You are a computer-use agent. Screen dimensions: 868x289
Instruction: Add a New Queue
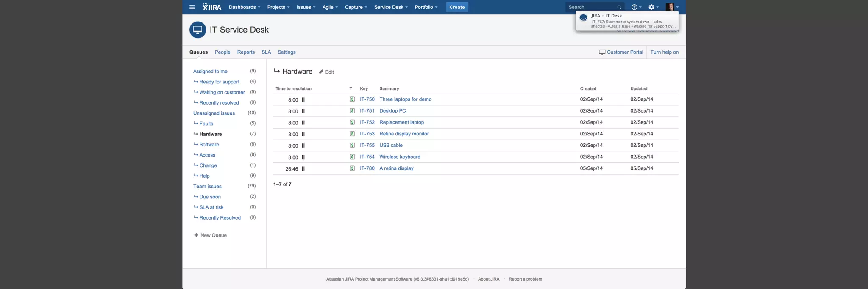(213, 235)
